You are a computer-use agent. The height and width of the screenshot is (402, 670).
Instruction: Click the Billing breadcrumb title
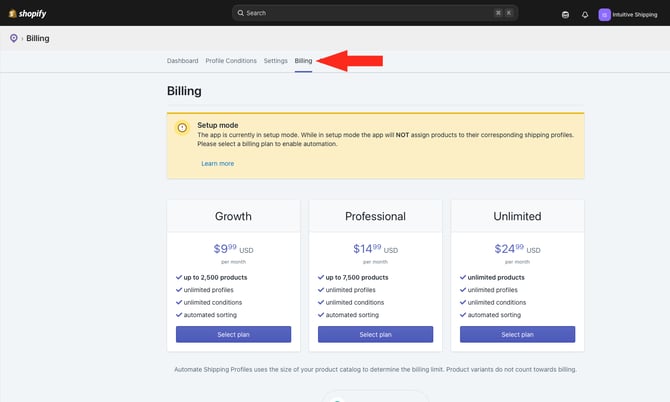coord(38,38)
